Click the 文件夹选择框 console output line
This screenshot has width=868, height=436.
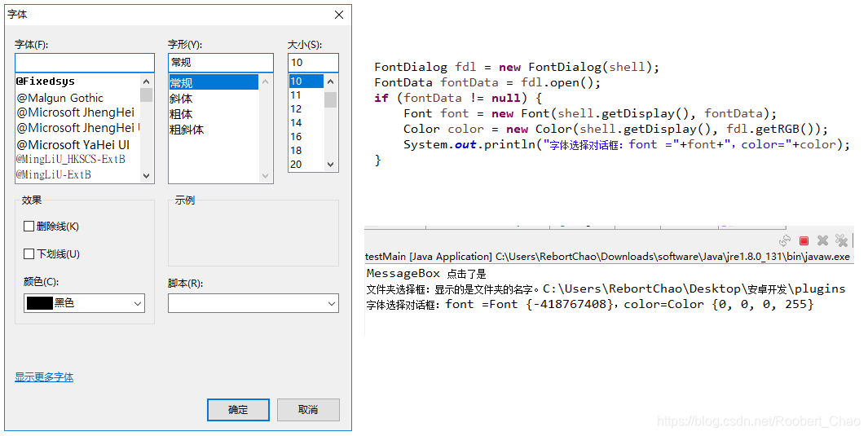click(x=606, y=288)
